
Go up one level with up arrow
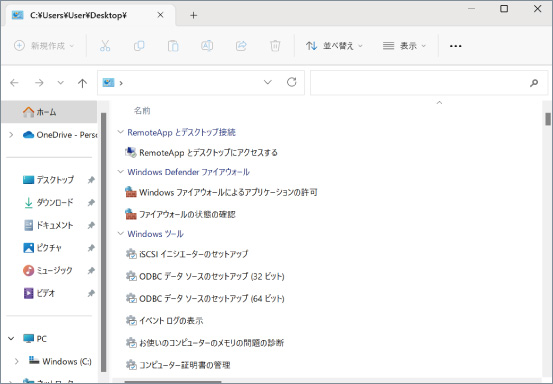coord(82,83)
